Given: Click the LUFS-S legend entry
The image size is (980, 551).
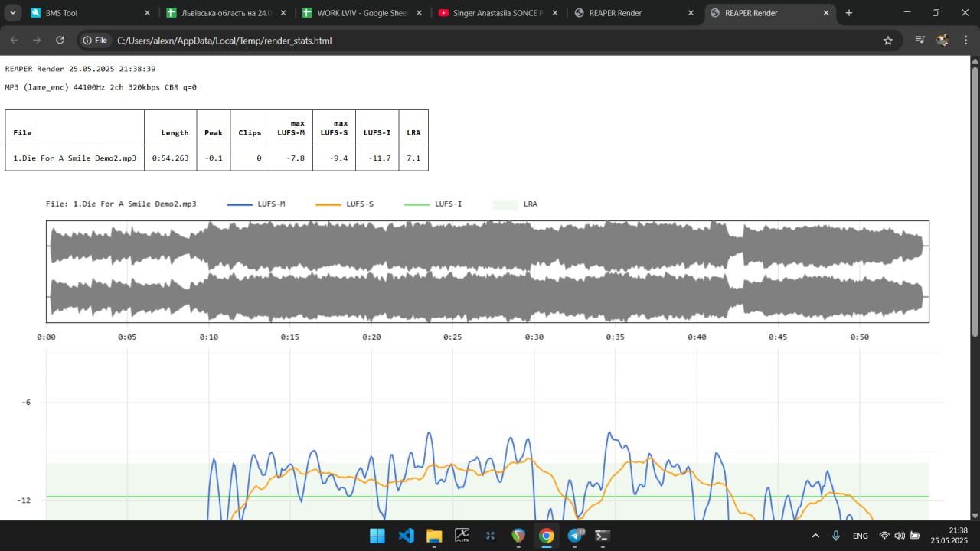Looking at the screenshot, I should pyautogui.click(x=345, y=204).
